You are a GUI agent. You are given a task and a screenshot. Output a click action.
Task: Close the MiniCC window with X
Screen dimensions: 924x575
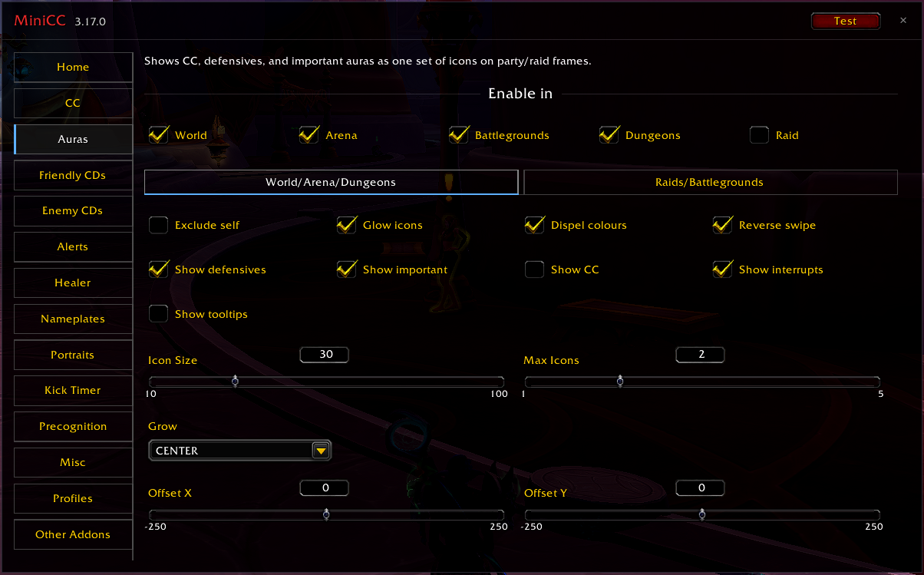pyautogui.click(x=903, y=21)
